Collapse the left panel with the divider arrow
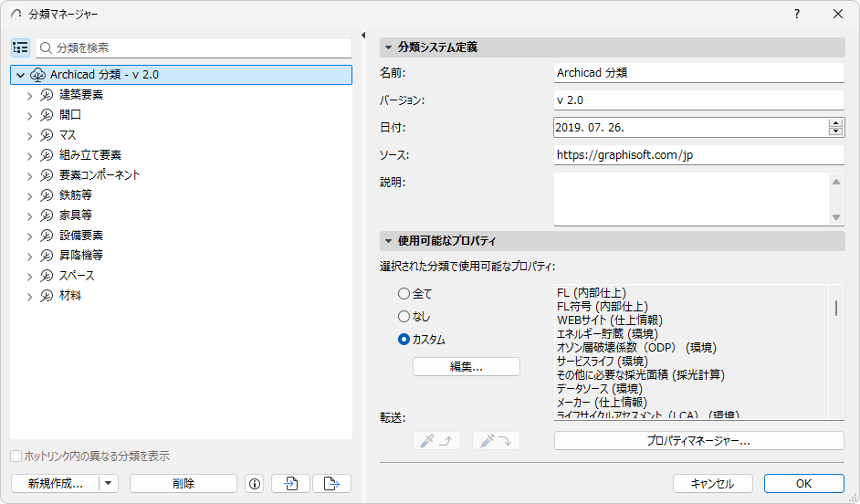The image size is (860, 504). tap(363, 35)
